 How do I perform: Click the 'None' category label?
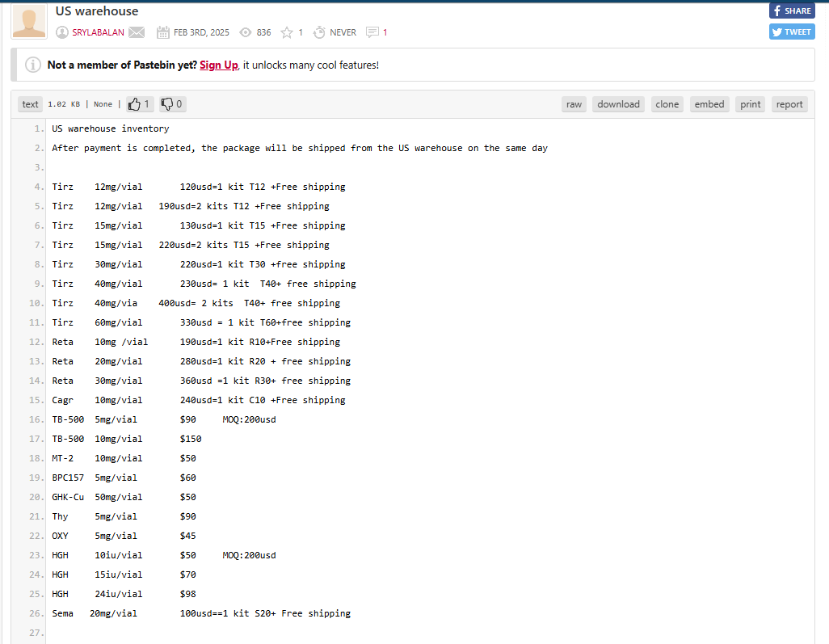click(x=103, y=104)
